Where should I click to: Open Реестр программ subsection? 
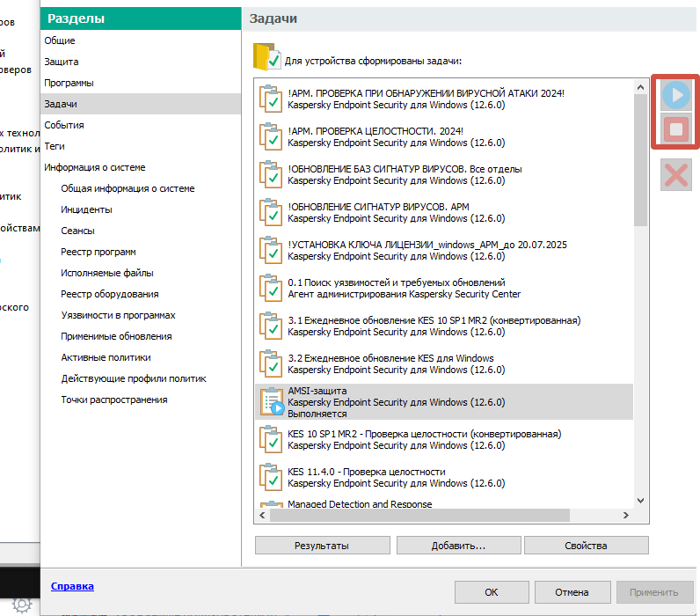coord(98,252)
